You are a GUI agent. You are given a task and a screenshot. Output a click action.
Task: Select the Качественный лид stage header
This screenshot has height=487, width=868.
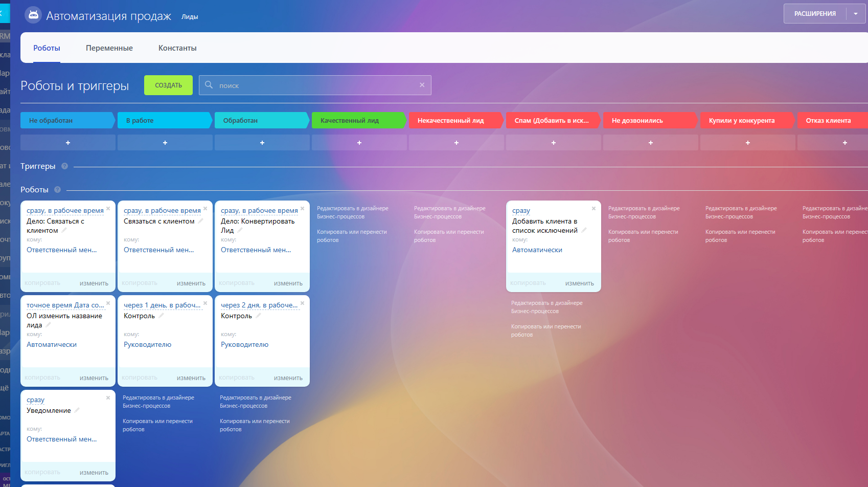click(358, 120)
